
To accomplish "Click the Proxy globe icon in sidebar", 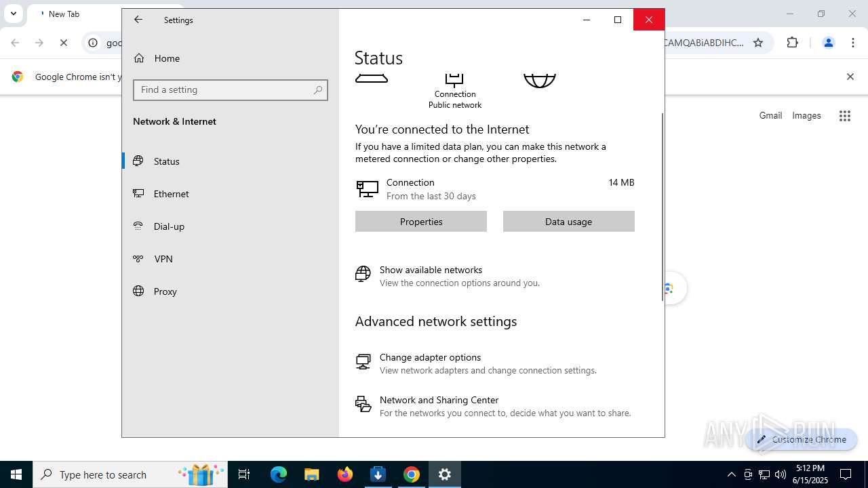I will pyautogui.click(x=138, y=291).
